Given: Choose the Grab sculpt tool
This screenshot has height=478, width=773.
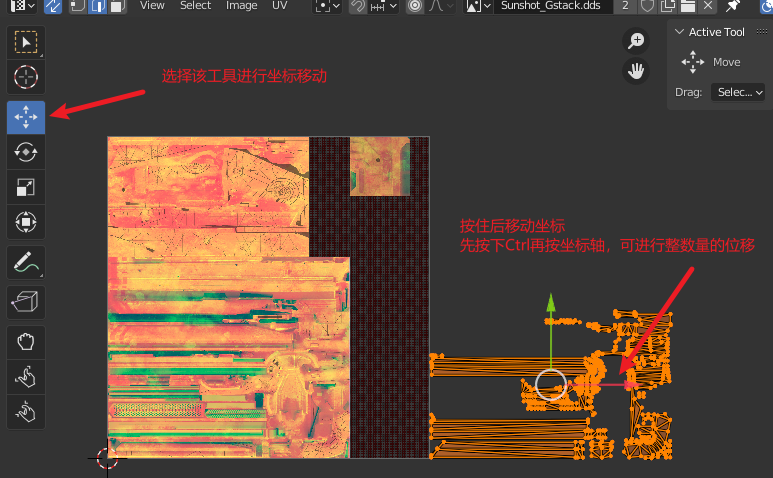Looking at the screenshot, I should (26, 342).
